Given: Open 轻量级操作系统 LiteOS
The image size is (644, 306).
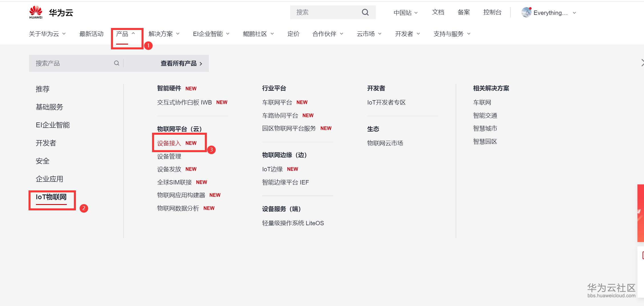Looking at the screenshot, I should coord(293,223).
